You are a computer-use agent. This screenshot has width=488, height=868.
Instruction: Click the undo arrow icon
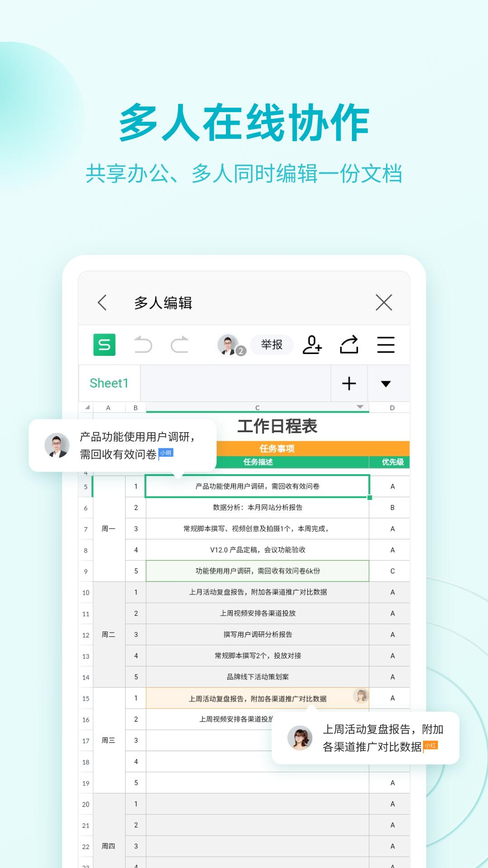coord(143,345)
